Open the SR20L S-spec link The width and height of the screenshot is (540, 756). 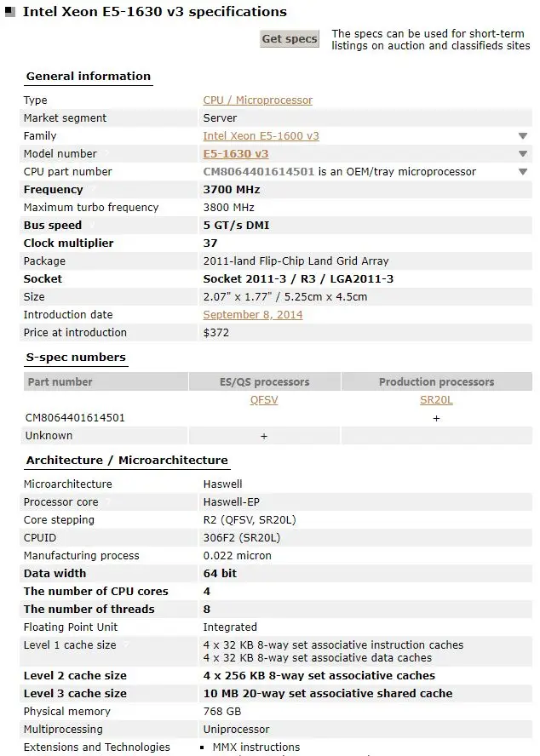(436, 399)
